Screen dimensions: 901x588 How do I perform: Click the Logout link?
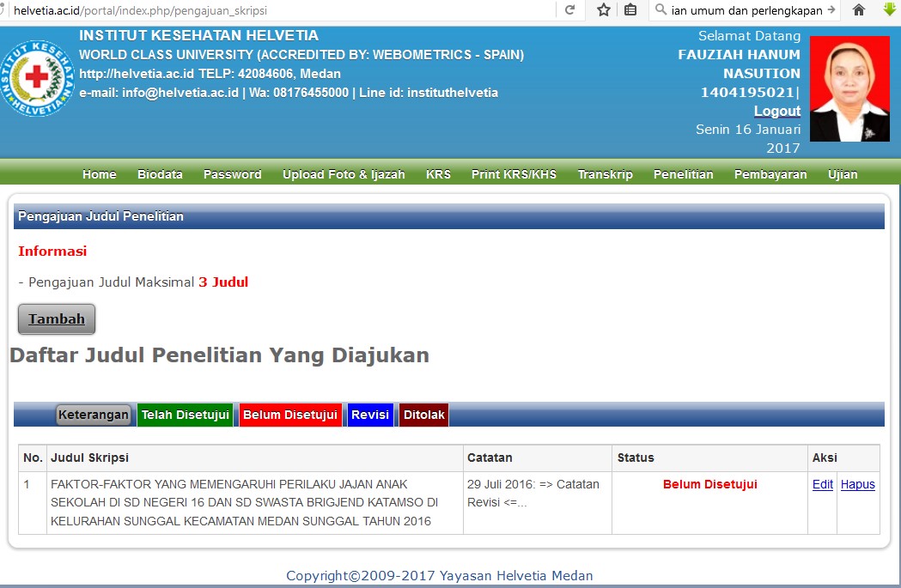click(x=777, y=111)
